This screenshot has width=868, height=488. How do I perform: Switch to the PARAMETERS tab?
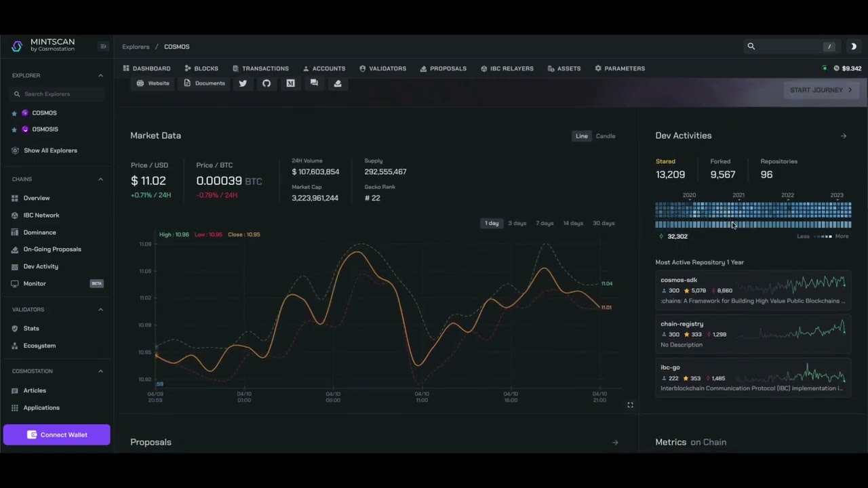tap(620, 68)
